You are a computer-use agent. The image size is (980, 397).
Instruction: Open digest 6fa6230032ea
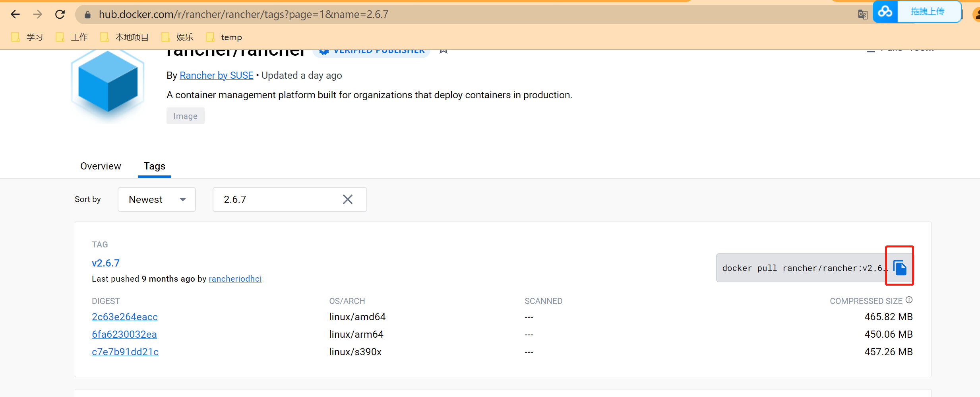pyautogui.click(x=124, y=335)
